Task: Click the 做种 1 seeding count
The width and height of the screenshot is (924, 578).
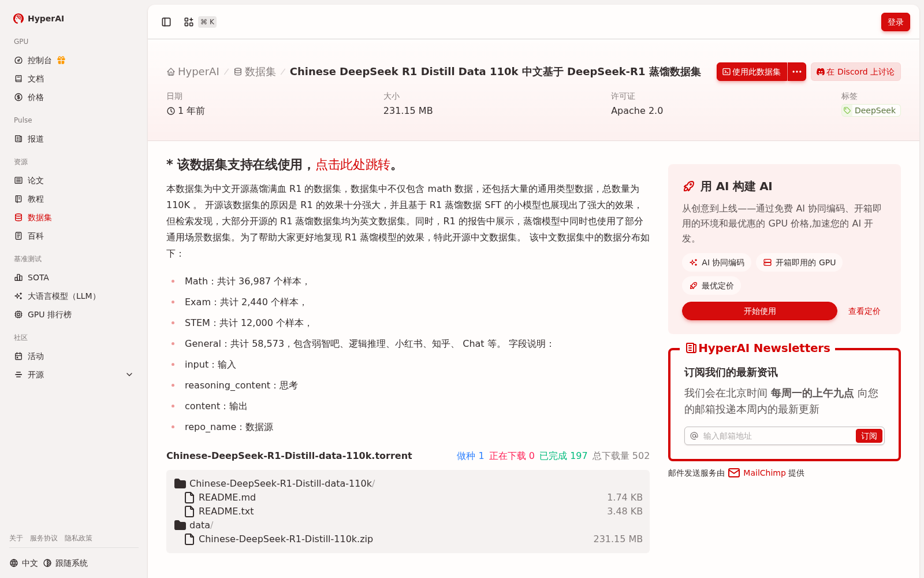Action: [x=470, y=455]
